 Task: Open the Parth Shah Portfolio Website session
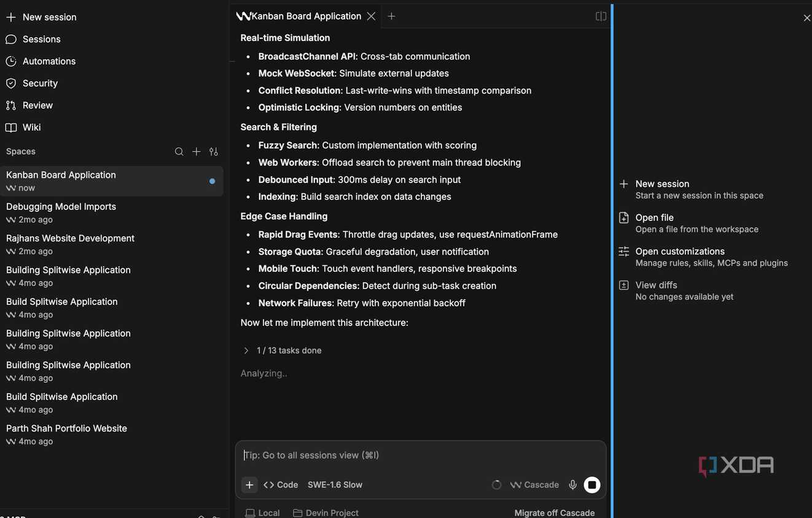112,435
